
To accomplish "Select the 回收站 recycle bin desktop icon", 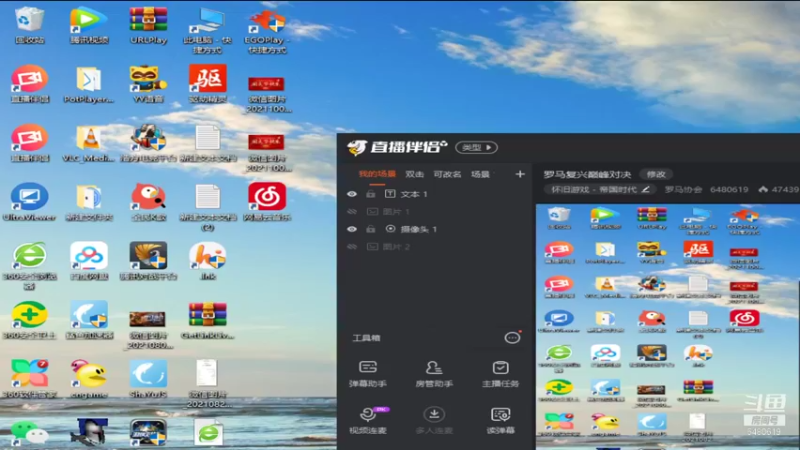I will coord(29,25).
